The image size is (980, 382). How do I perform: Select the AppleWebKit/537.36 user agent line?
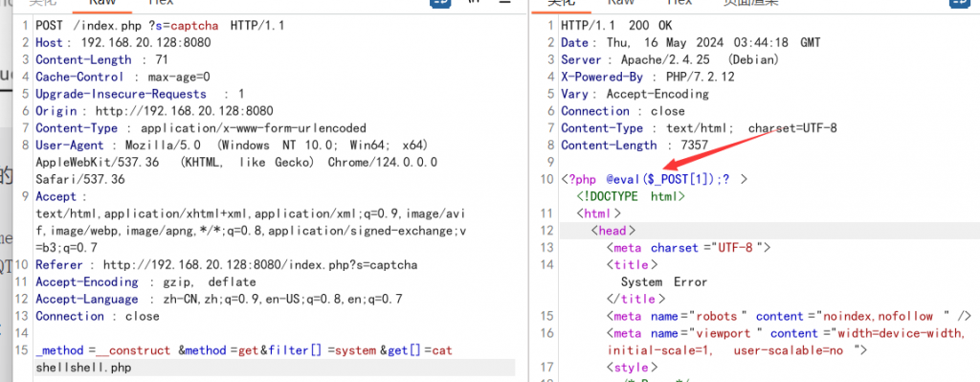pyautogui.click(x=236, y=162)
